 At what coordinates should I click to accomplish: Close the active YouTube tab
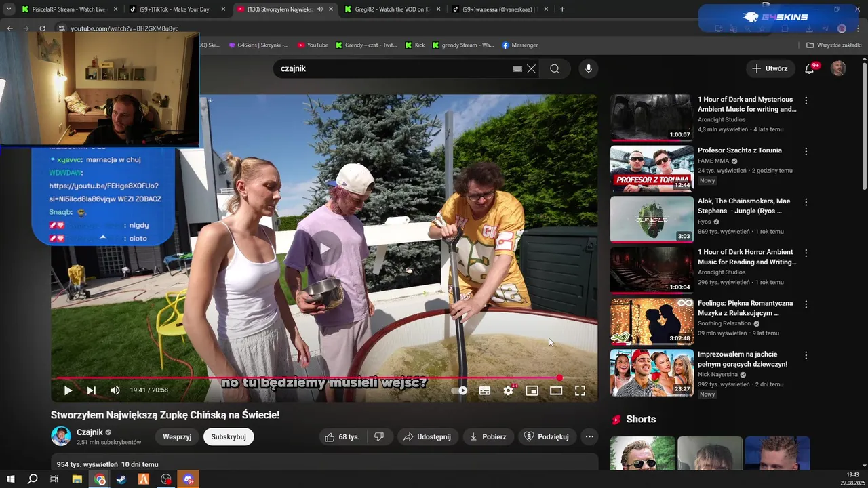click(331, 9)
